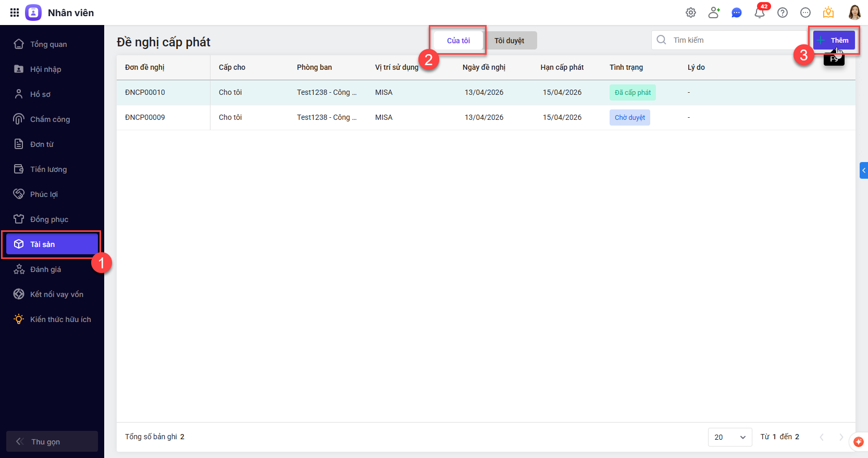This screenshot has height=458, width=868.
Task: Click the Tổng số bản ghi 2 label
Action: [x=155, y=437]
